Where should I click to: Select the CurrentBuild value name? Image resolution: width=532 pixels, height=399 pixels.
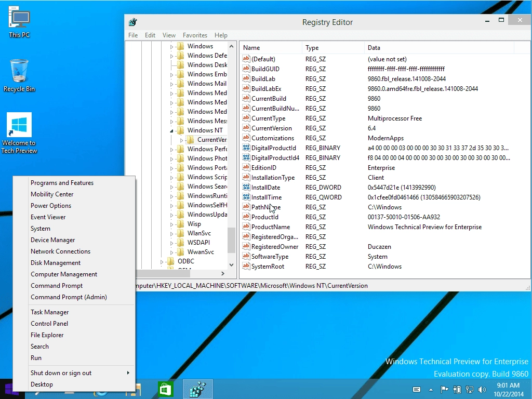coord(269,99)
